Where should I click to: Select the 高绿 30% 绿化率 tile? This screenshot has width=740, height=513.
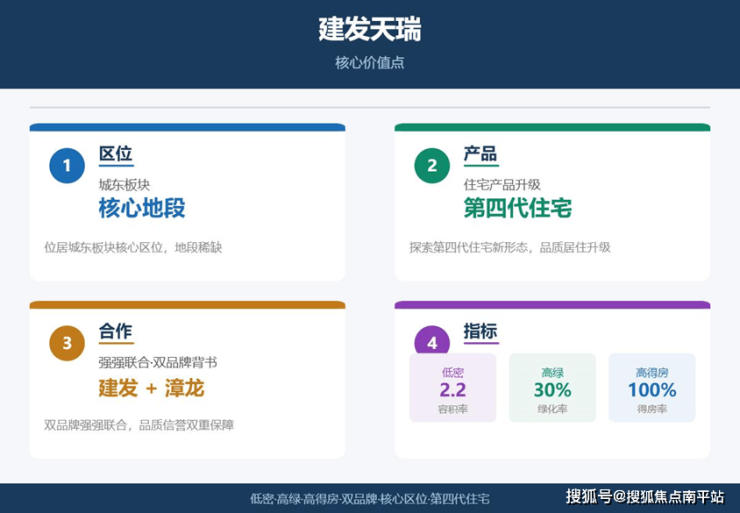(x=552, y=388)
